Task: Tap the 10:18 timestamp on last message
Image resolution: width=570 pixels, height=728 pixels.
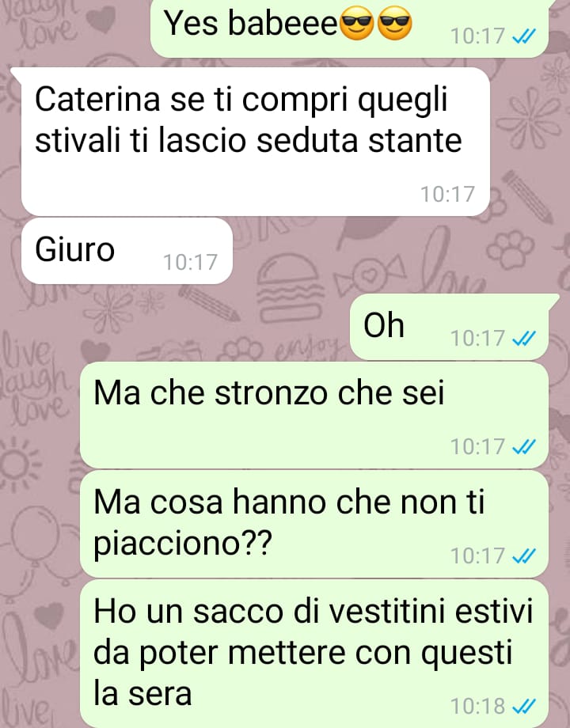Action: point(477,706)
